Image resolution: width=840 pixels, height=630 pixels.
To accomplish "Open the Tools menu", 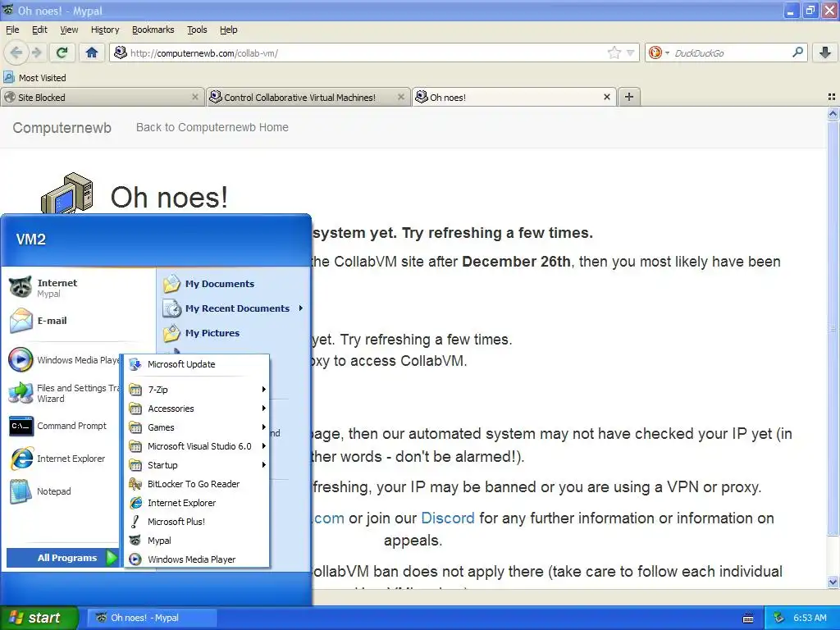I will pyautogui.click(x=197, y=30).
